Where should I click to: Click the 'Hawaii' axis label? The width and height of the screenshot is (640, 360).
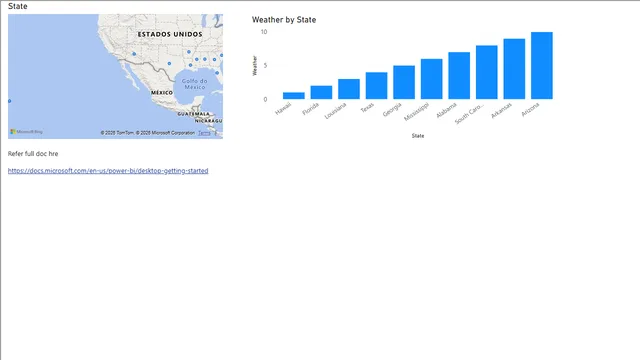point(283,108)
